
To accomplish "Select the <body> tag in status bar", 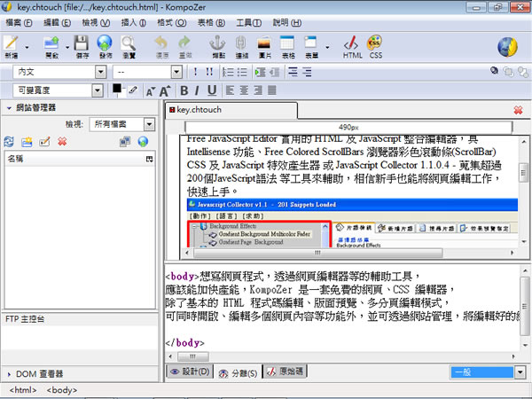I will pyautogui.click(x=61, y=390).
